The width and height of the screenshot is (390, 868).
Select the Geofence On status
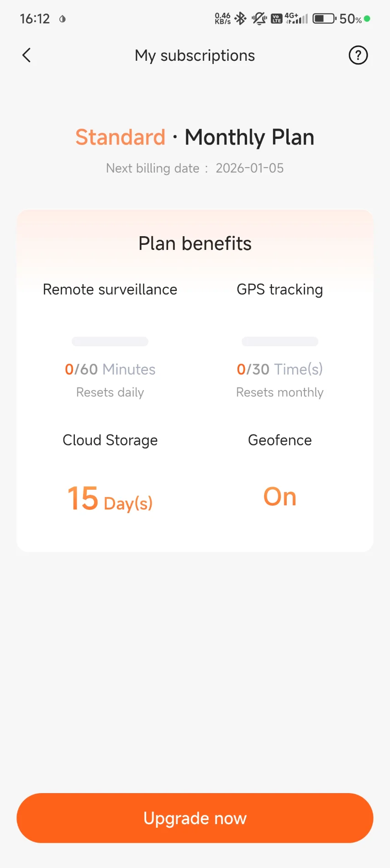coord(280,497)
